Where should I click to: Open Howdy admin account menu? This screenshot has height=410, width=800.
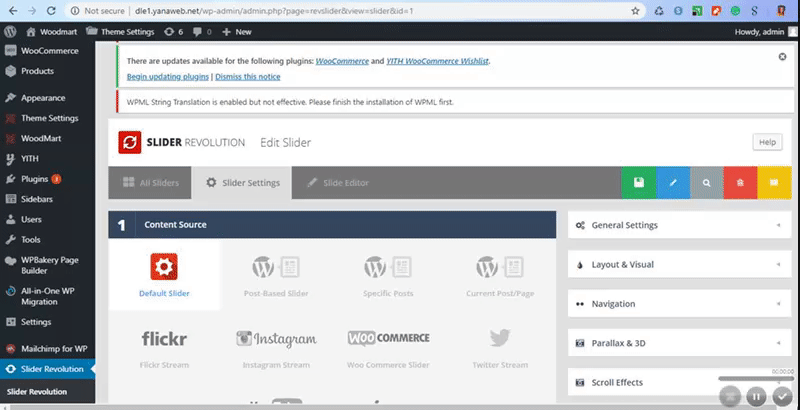tap(765, 32)
